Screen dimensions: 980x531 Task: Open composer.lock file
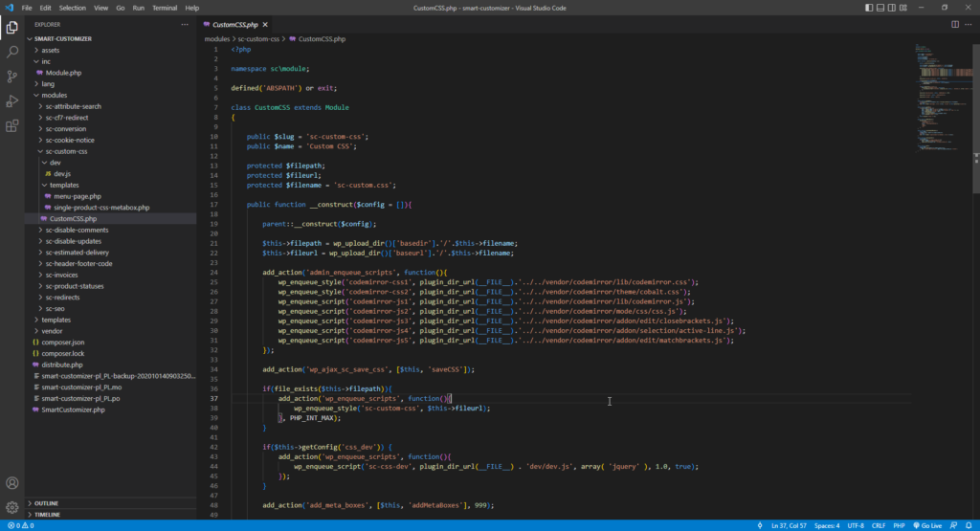pos(62,354)
